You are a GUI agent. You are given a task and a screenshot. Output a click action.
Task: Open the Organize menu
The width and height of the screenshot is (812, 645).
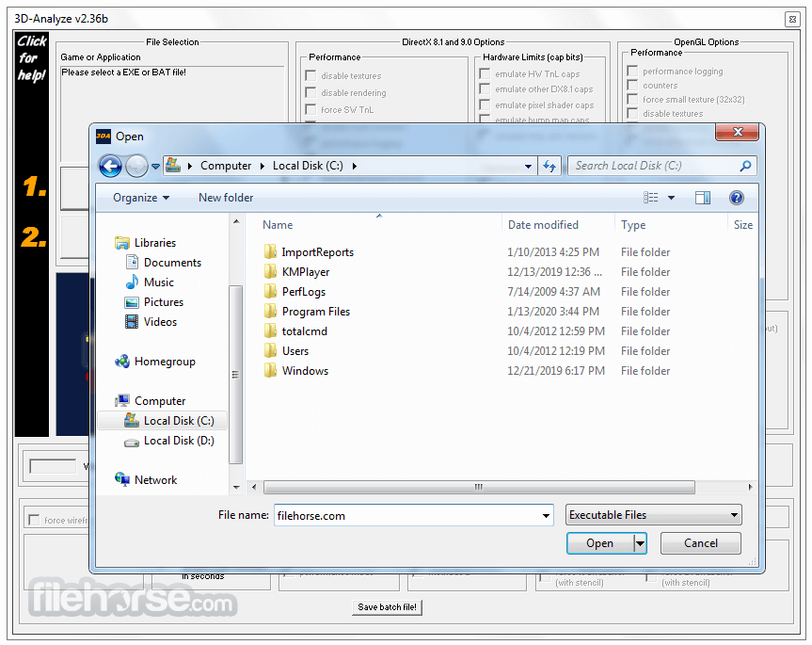(x=141, y=198)
